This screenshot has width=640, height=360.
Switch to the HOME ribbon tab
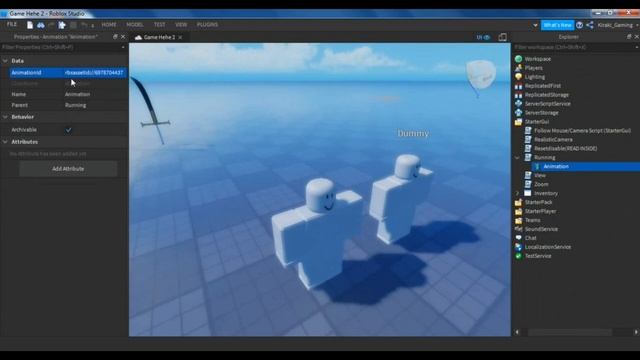pyautogui.click(x=109, y=25)
